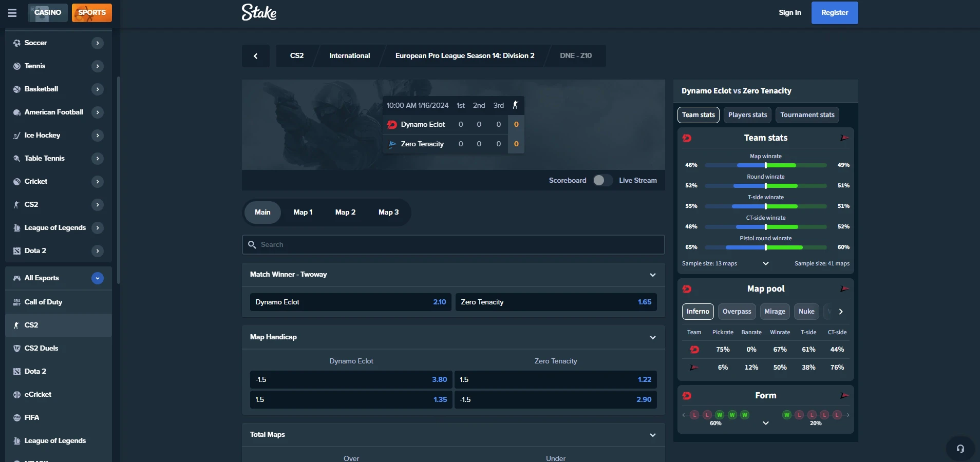The image size is (980, 462).
Task: Bet on Dynamo Eclot at 2.10
Action: (x=351, y=302)
